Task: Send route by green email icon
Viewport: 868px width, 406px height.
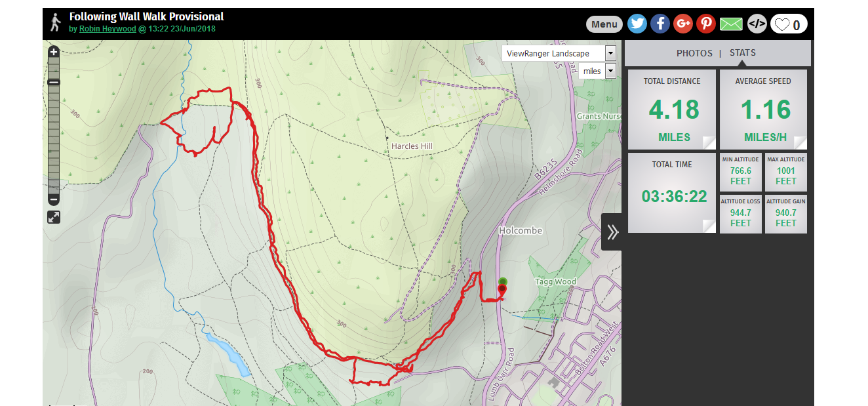Action: [731, 24]
